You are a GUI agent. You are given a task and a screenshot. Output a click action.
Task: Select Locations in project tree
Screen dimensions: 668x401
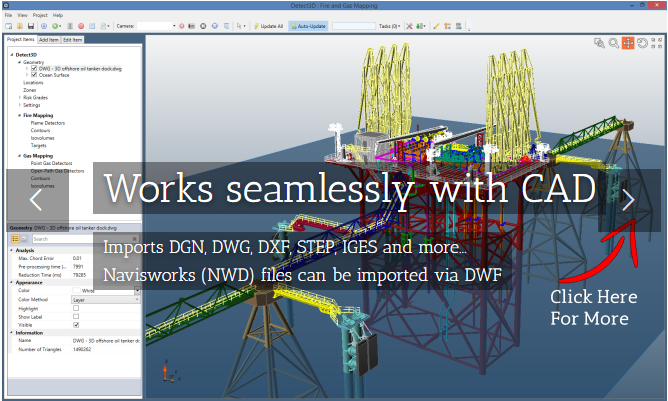click(33, 83)
